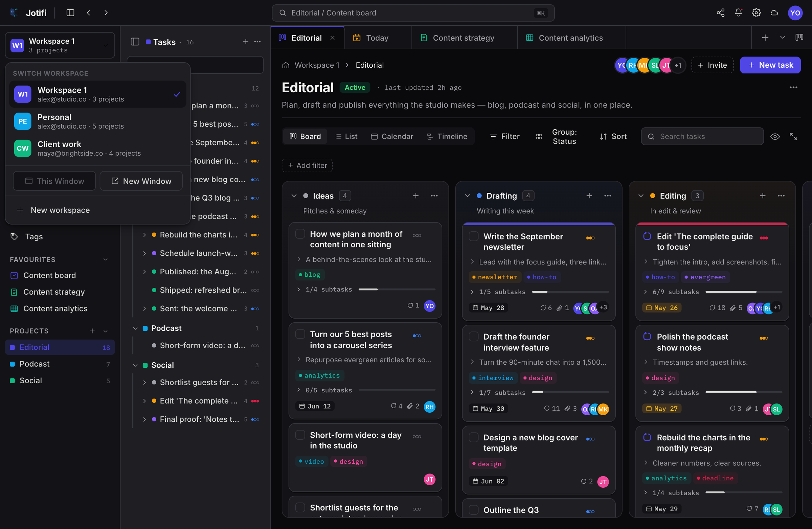This screenshot has width=812, height=529.
Task: Switch to the Today tab
Action: pyautogui.click(x=377, y=38)
